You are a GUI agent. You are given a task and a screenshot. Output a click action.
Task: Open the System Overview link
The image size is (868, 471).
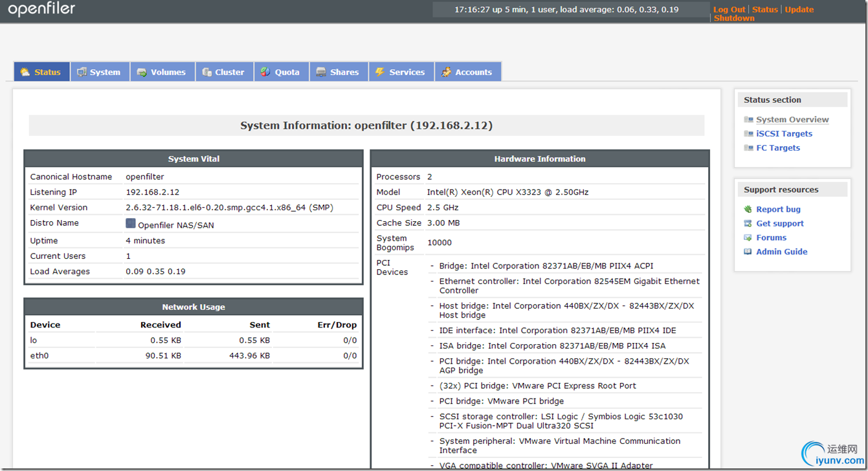pos(792,120)
